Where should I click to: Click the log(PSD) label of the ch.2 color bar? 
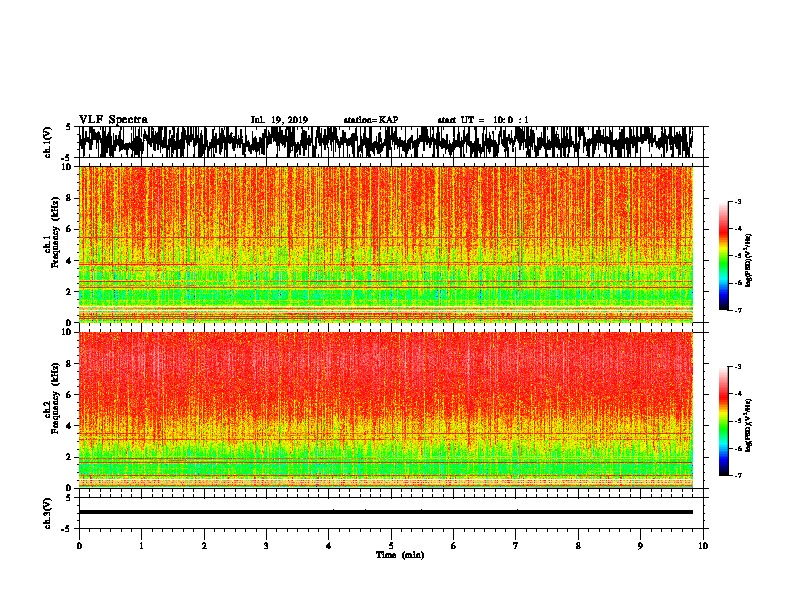pos(748,425)
